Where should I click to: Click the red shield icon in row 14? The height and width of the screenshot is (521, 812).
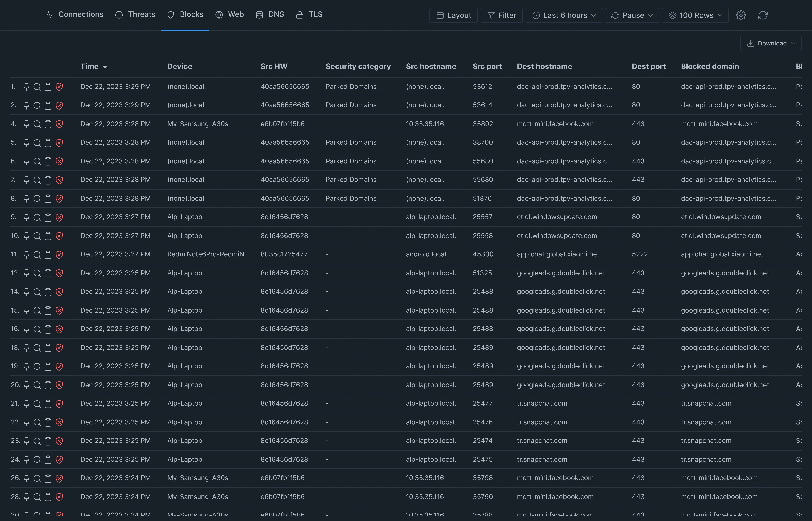pyautogui.click(x=59, y=292)
